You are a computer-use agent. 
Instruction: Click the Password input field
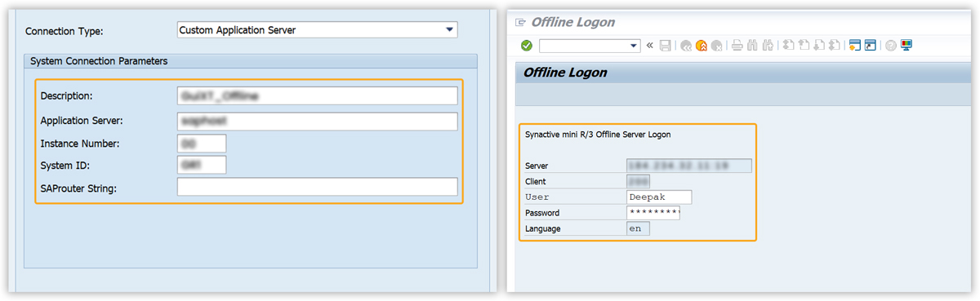653,213
